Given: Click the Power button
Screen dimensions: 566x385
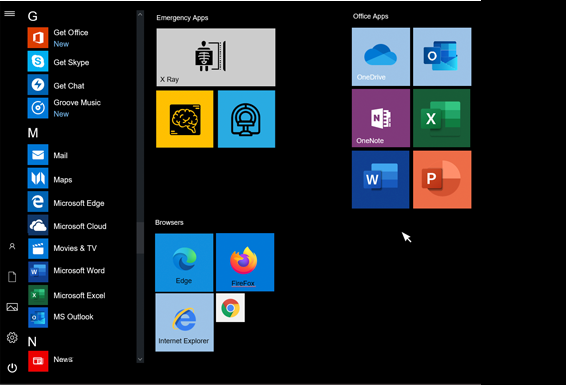Looking at the screenshot, I should pos(12,368).
